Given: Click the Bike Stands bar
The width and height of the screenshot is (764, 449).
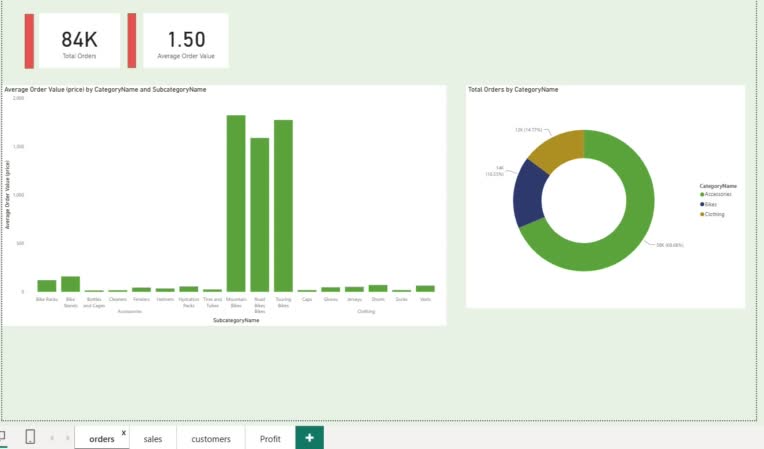Looking at the screenshot, I should [70, 284].
